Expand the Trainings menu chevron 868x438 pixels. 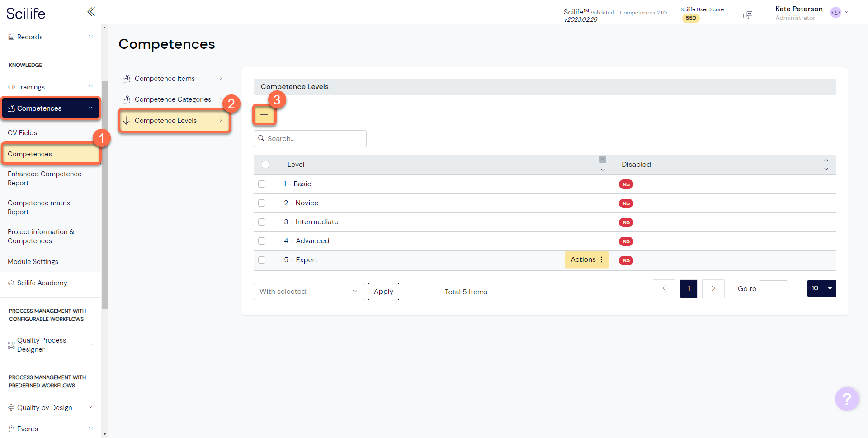coord(90,86)
